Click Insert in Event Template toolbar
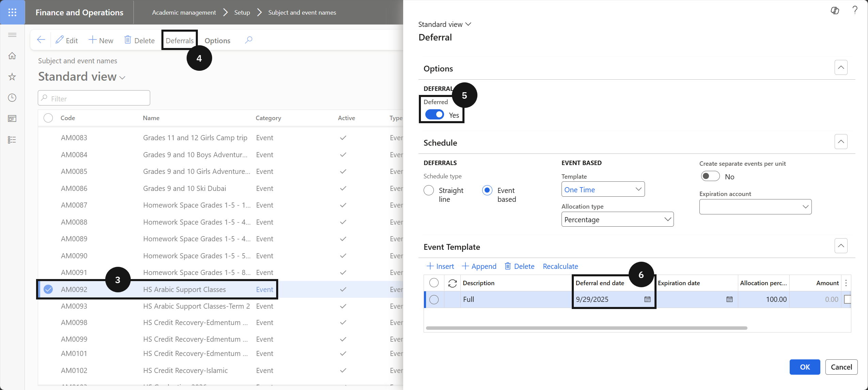 pyautogui.click(x=440, y=266)
